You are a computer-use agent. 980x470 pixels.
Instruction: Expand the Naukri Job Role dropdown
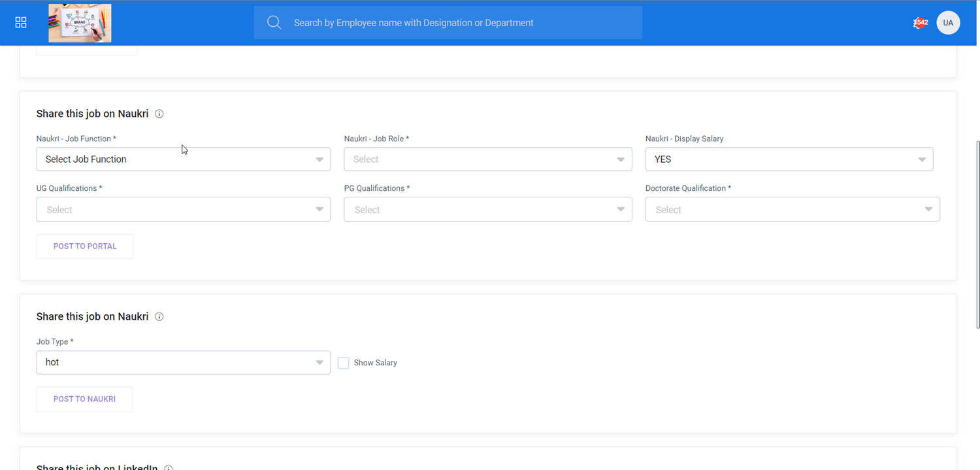487,159
